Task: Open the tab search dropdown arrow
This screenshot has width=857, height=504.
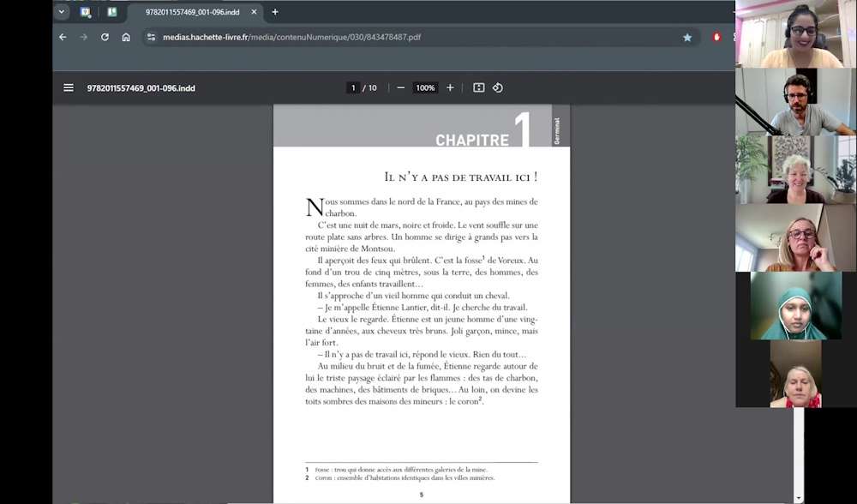Action: (61, 11)
